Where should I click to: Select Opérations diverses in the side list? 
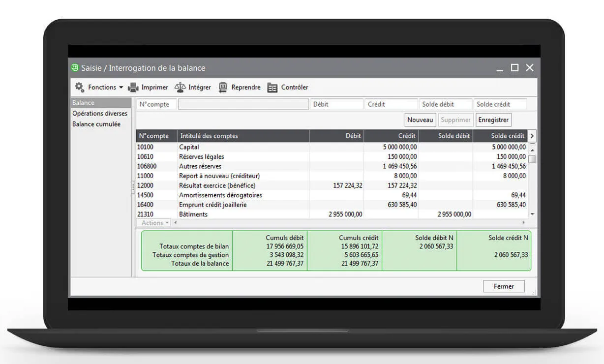click(x=100, y=114)
